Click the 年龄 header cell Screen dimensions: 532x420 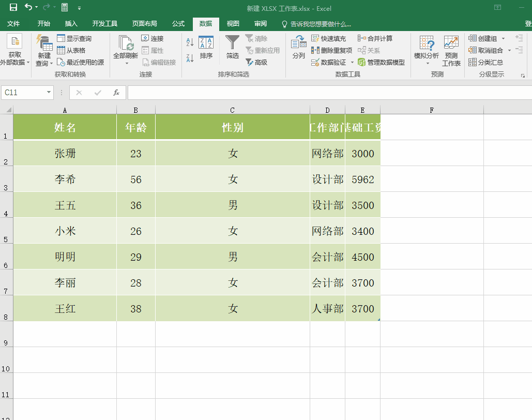click(135, 127)
